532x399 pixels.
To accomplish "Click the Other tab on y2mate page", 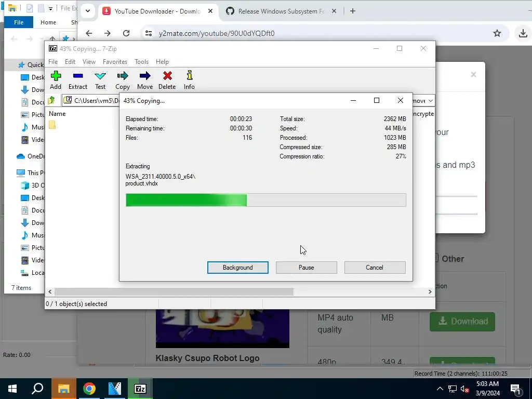I will click(x=453, y=259).
